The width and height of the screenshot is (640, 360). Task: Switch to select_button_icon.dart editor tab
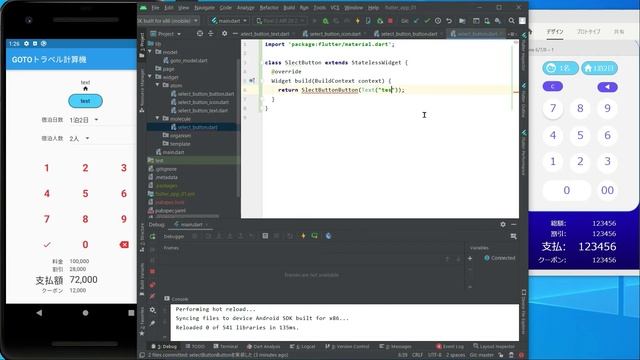pyautogui.click(x=334, y=34)
